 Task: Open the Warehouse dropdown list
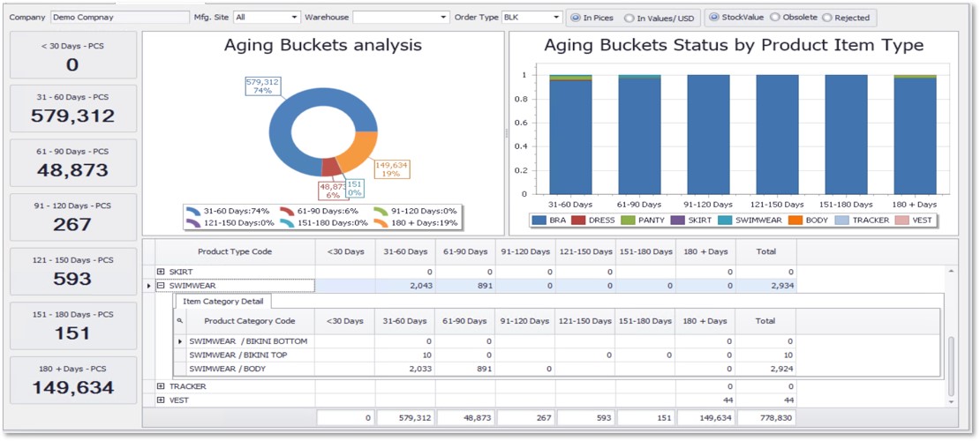[x=443, y=17]
